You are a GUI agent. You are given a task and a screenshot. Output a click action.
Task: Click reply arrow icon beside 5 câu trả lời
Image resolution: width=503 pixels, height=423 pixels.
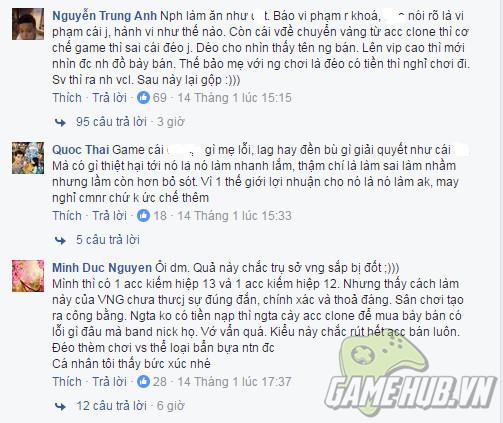tap(60, 240)
